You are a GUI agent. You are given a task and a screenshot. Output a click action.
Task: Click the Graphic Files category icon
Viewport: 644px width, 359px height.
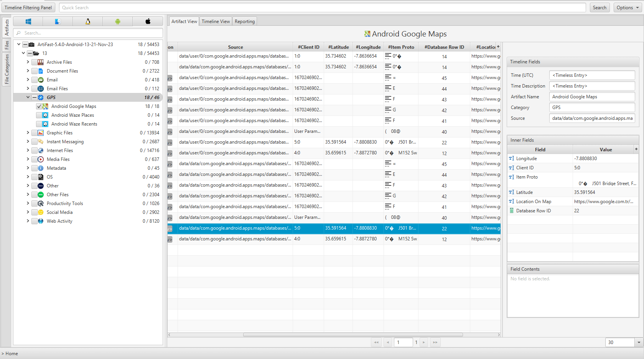coord(41,133)
